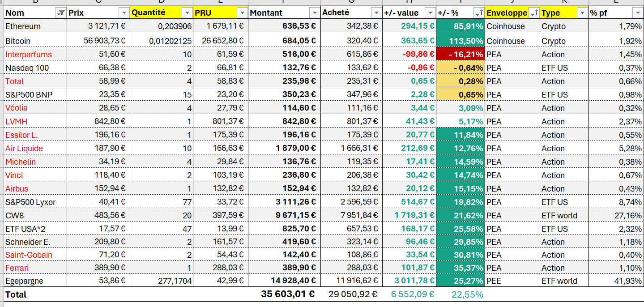This screenshot has height=307, width=644.
Task: Expand the Quantité column filter arrow
Action: tap(187, 13)
